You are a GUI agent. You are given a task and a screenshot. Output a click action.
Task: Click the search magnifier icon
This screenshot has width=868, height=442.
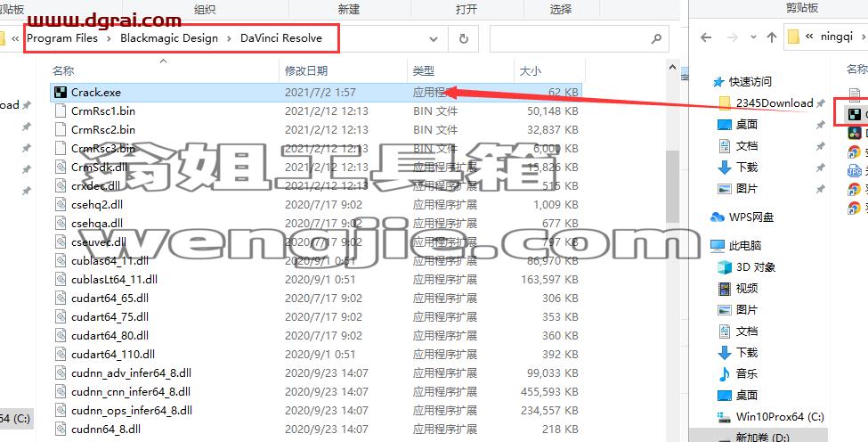(x=656, y=39)
